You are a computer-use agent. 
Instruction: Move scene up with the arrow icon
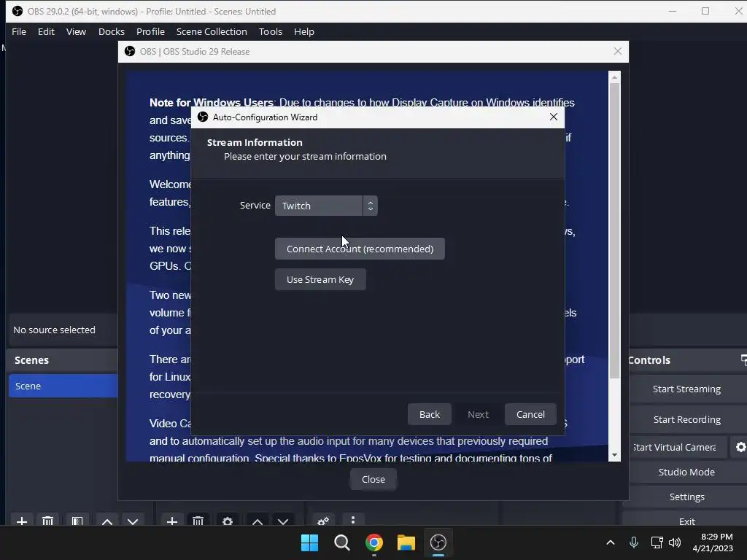click(x=107, y=521)
